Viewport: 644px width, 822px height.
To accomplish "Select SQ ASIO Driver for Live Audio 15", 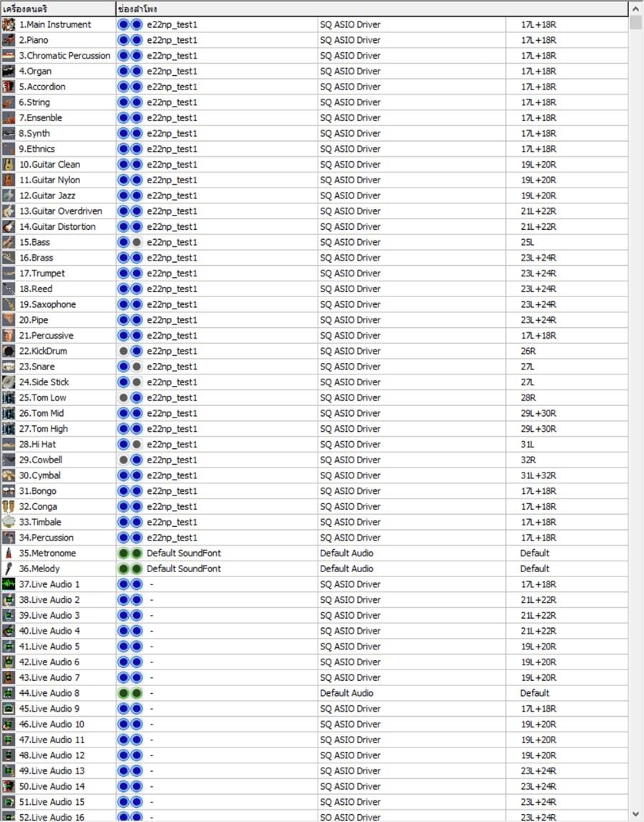I will point(351,802).
